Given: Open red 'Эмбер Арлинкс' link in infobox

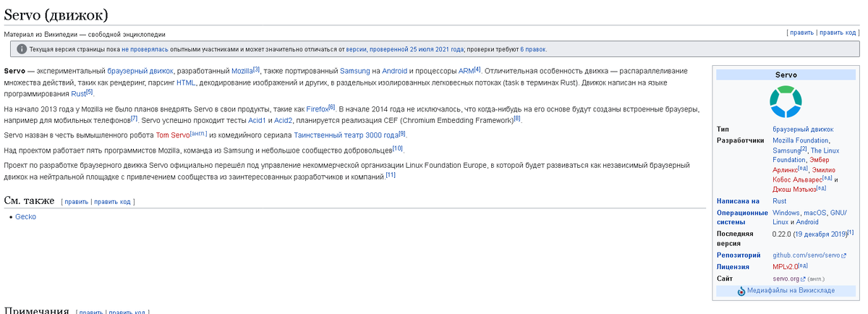Looking at the screenshot, I should click(801, 164).
